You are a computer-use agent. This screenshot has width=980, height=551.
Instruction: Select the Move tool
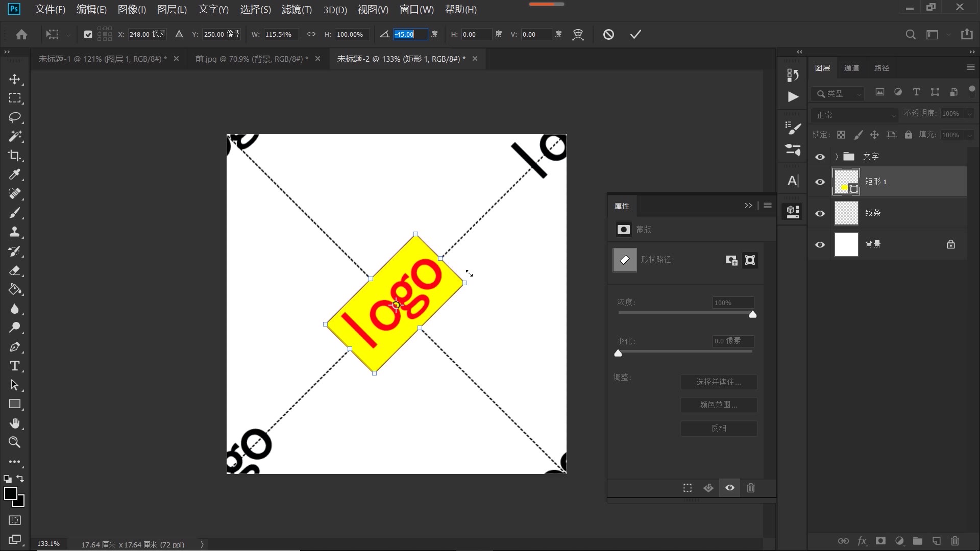point(15,79)
